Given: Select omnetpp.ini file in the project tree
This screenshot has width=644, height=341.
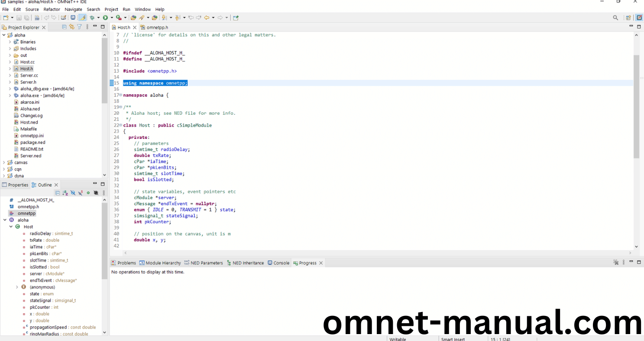Looking at the screenshot, I should click(32, 136).
